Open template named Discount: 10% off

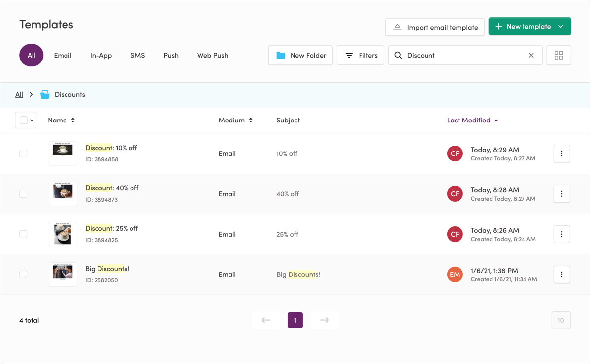tap(111, 148)
